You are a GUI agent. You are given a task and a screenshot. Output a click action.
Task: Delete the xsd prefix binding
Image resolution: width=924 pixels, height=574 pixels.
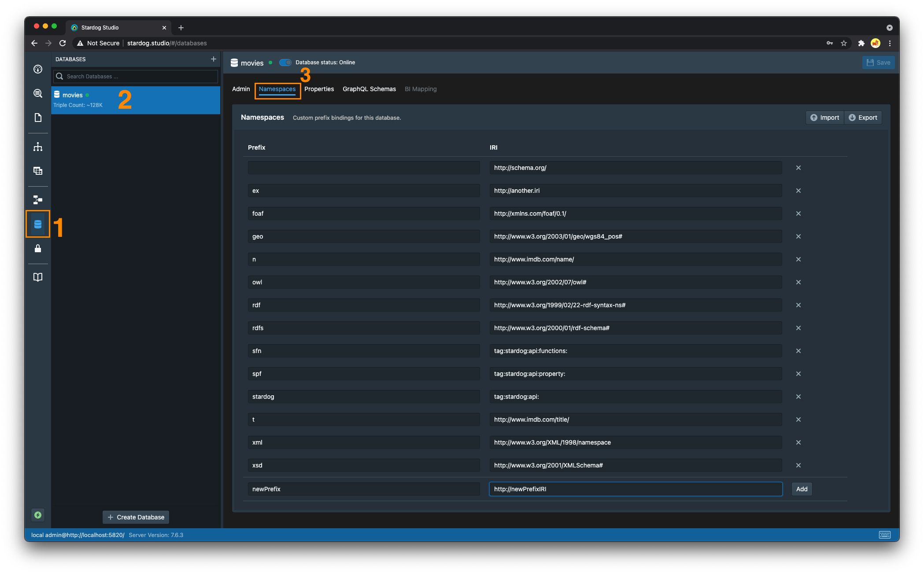click(798, 465)
